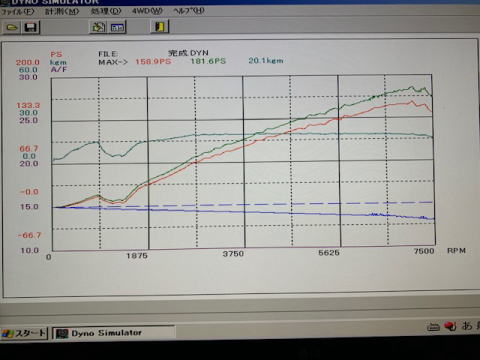The width and height of the screenshot is (480, 360).
Task: Click the floppy disk save icon
Action: pos(31,27)
